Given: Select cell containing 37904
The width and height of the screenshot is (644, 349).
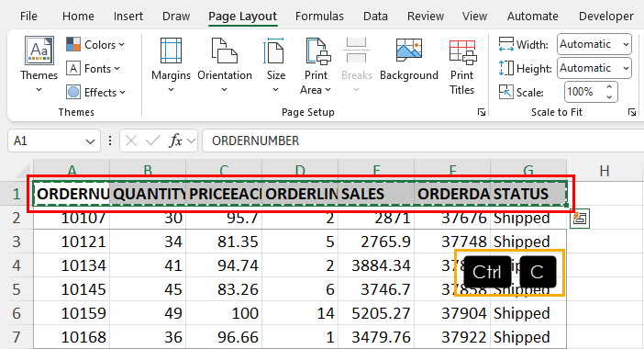Looking at the screenshot, I should click(452, 313).
